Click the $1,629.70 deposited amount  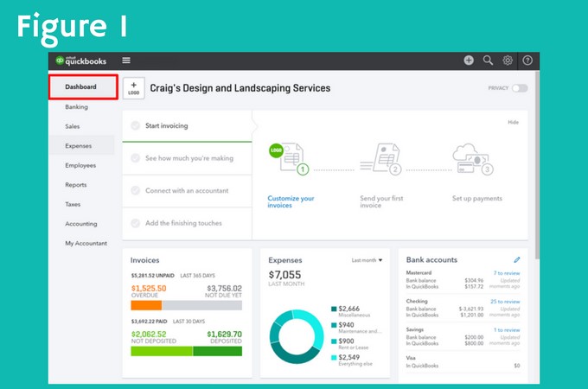[224, 334]
